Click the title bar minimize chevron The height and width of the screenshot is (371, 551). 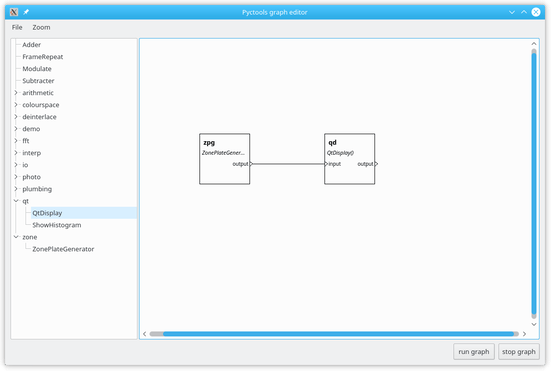pyautogui.click(x=512, y=12)
